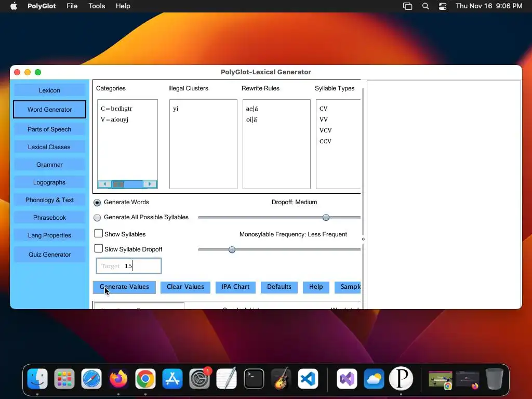Click the 'ae|á' rewrite rule
The width and height of the screenshot is (532, 399).
[x=252, y=109]
